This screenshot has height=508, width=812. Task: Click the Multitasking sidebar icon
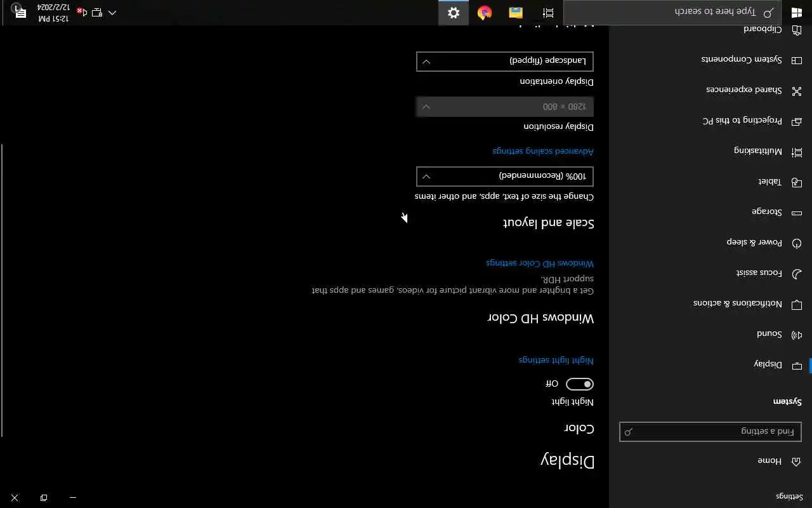point(797,152)
